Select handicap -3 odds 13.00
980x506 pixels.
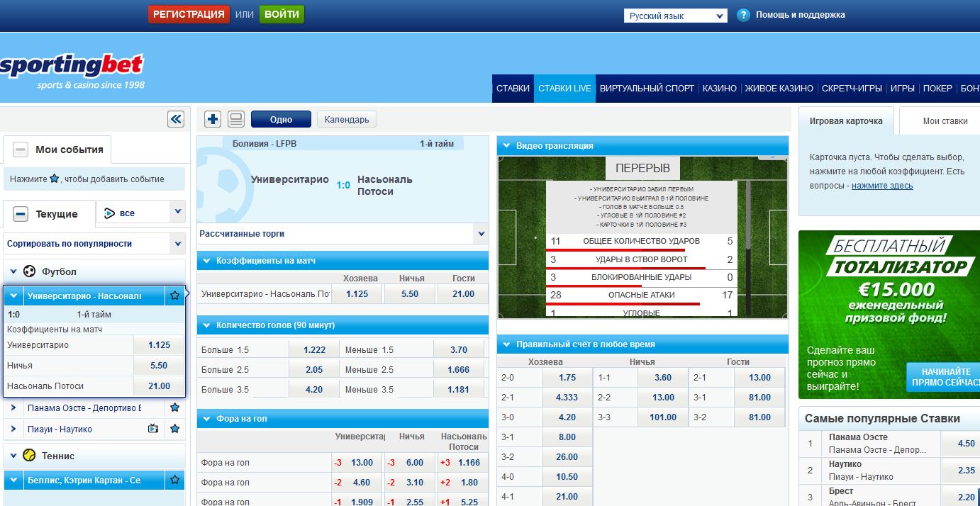click(357, 463)
